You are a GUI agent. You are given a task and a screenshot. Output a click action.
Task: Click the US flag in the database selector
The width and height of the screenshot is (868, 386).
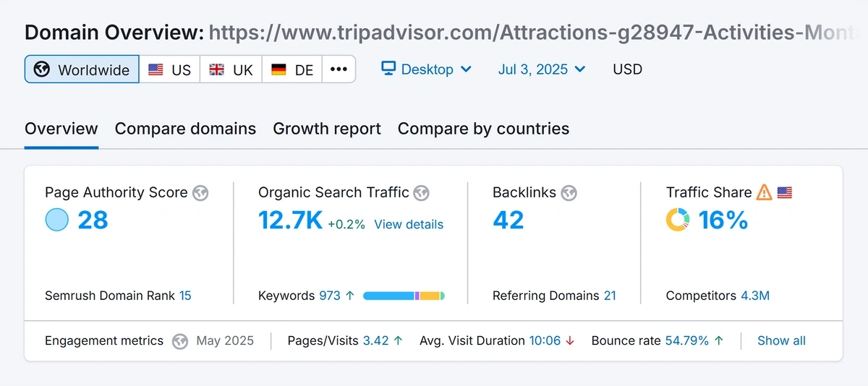(156, 70)
